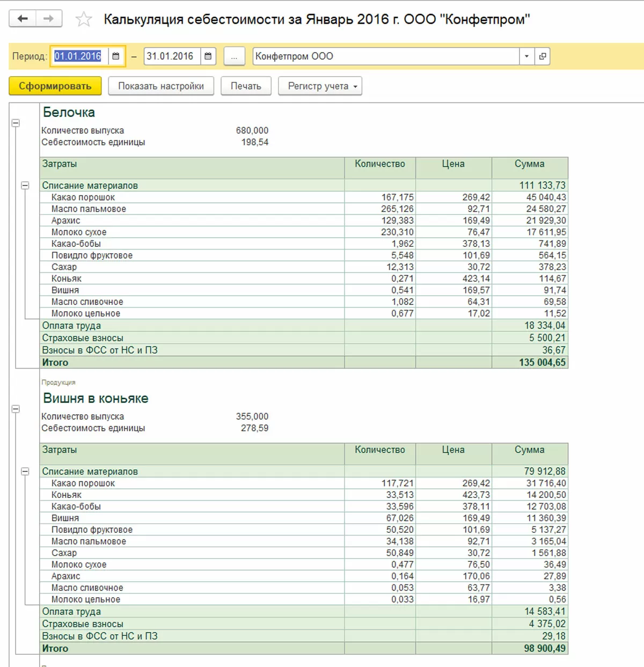Click the forward navigation arrow
This screenshot has height=667, width=644.
click(49, 19)
